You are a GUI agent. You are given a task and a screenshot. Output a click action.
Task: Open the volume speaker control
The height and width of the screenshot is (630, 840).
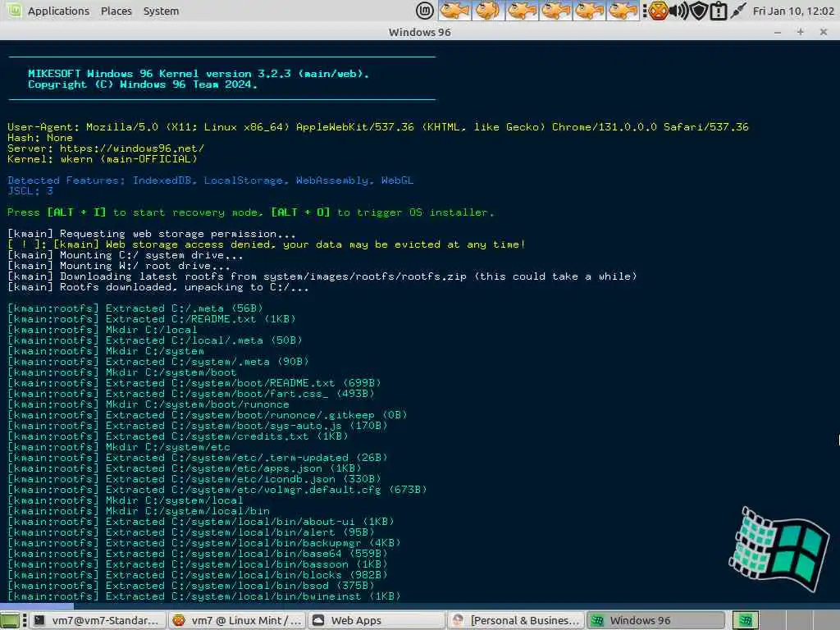point(679,11)
